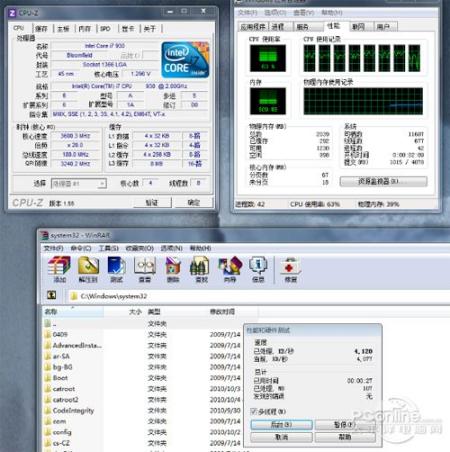Click the 0409 folder icon in WinRAR list

(48, 334)
